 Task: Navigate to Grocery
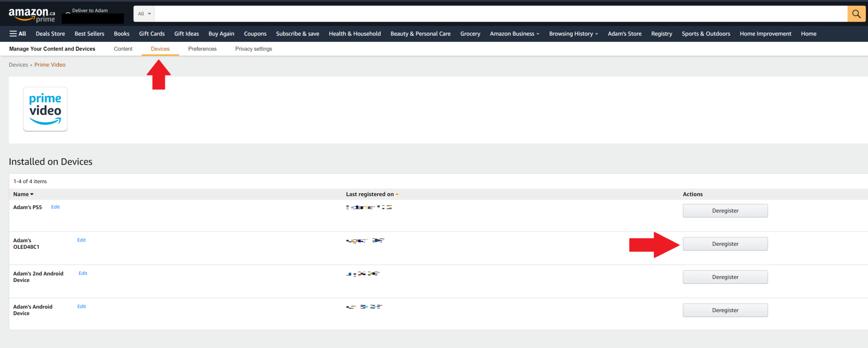click(470, 34)
